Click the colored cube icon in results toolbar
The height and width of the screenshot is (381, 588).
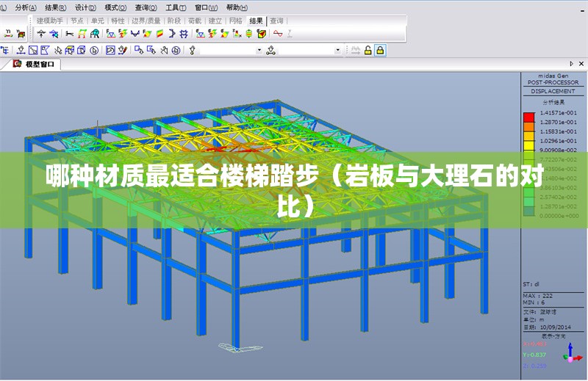tap(261, 34)
